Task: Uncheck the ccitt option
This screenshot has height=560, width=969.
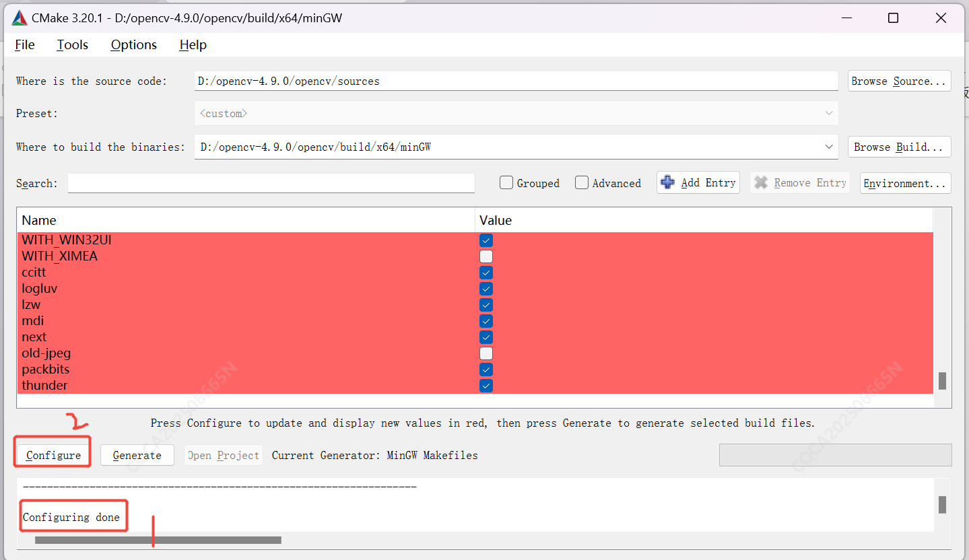Action: pyautogui.click(x=486, y=273)
